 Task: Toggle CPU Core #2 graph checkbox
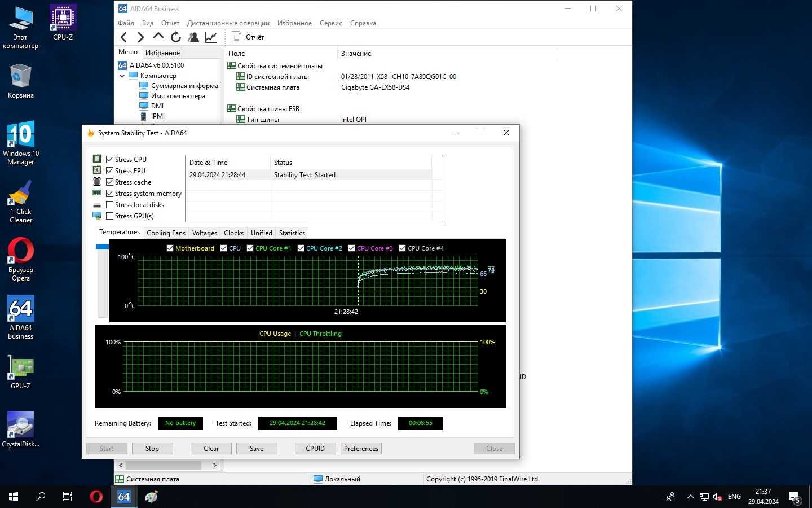301,248
